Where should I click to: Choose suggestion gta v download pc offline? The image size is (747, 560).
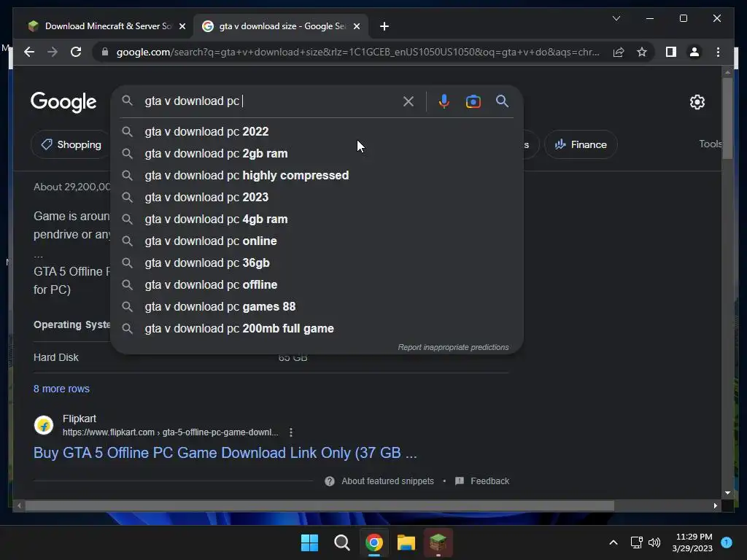tap(317, 285)
